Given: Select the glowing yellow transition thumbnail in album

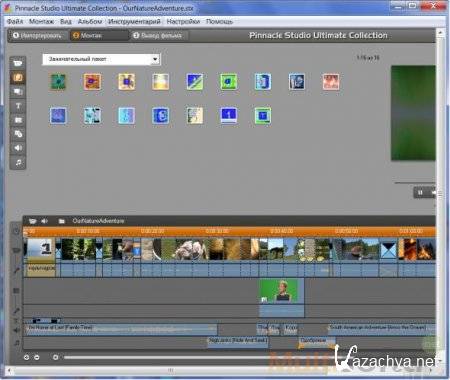Looking at the screenshot, I should click(x=161, y=82).
